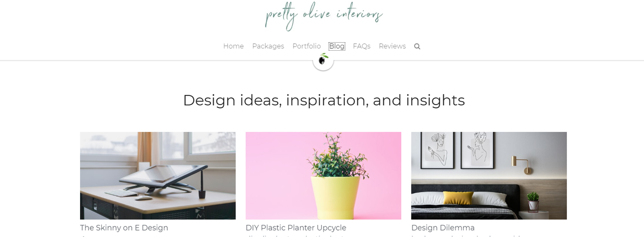Image resolution: width=644 pixels, height=237 pixels.
Task: Visit the Reviews page
Action: pos(392,46)
